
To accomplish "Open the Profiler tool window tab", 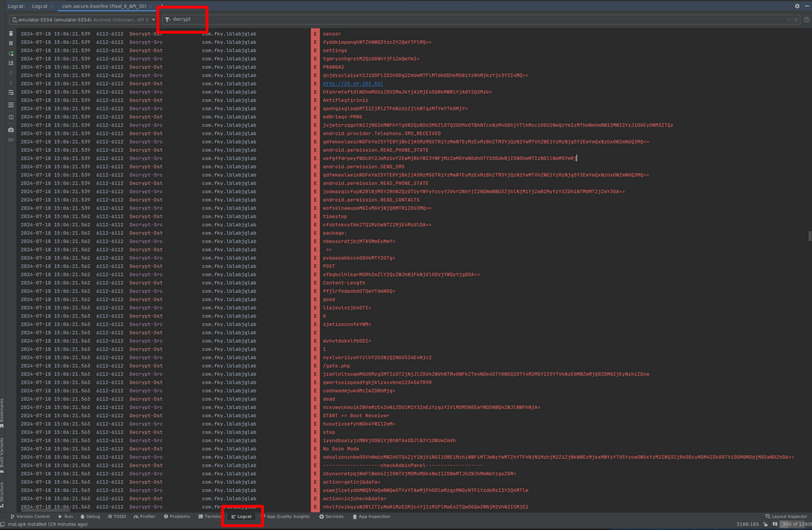I will 144,516.
